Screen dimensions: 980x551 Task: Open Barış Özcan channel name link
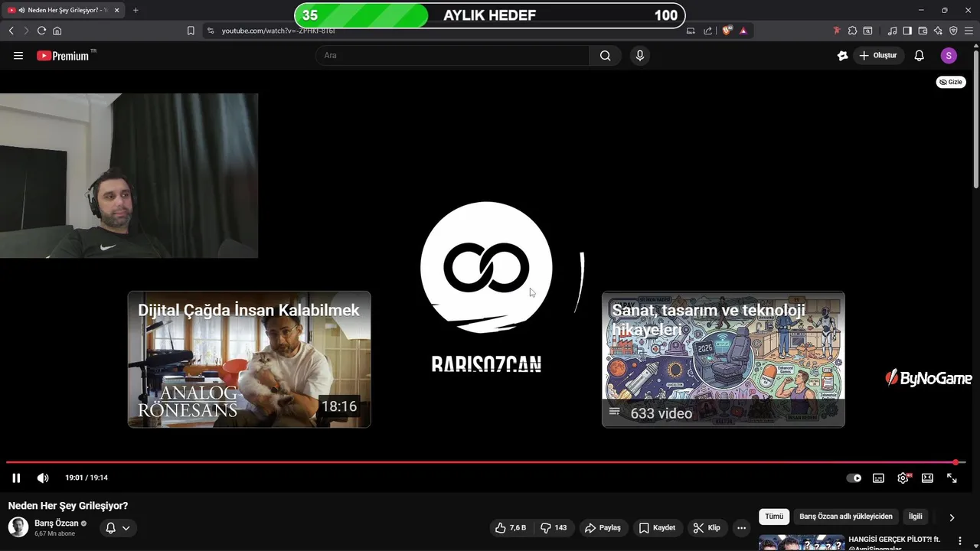pyautogui.click(x=57, y=523)
